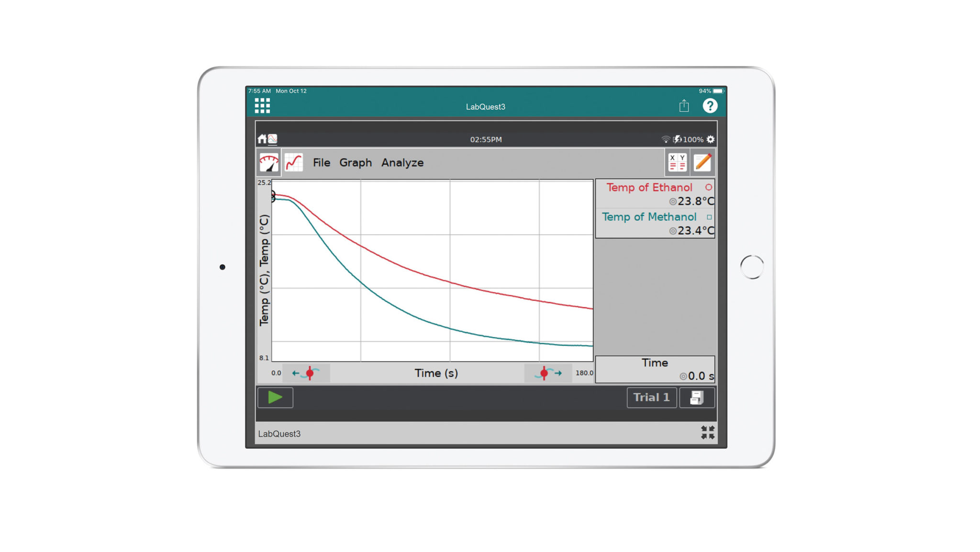Click the home screen icon
The image size is (980, 552).
tap(262, 138)
